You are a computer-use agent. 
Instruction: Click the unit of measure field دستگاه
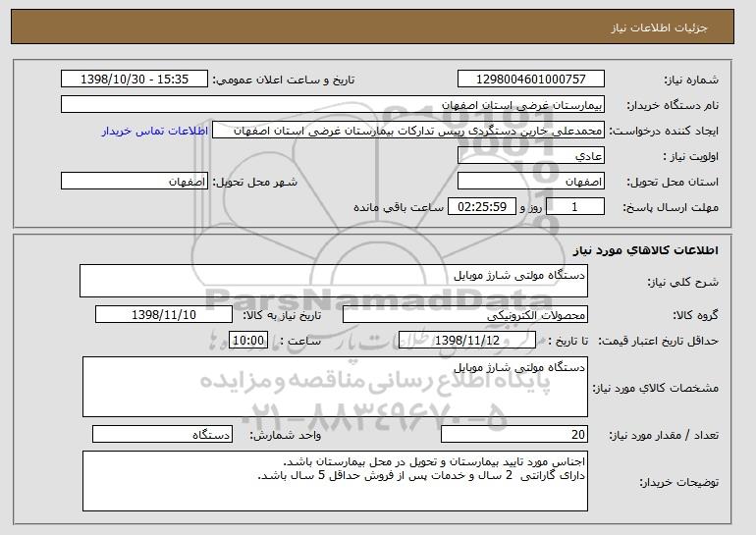[162, 434]
